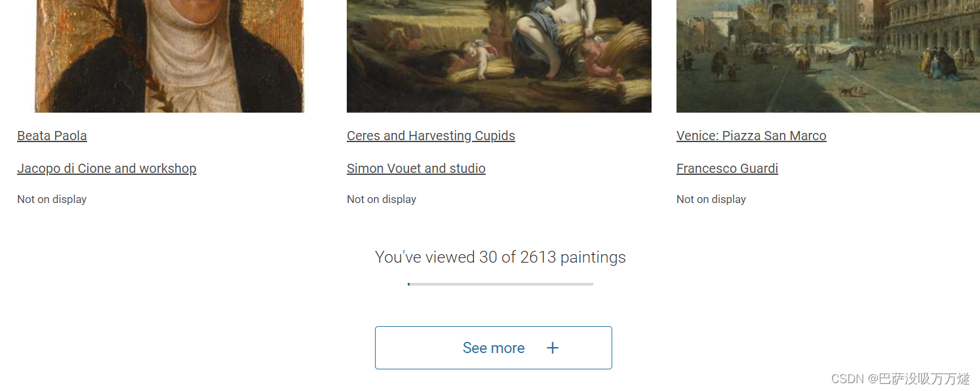This screenshot has width=980, height=391.
Task: Click the blue filled start of progress bar
Action: click(408, 284)
